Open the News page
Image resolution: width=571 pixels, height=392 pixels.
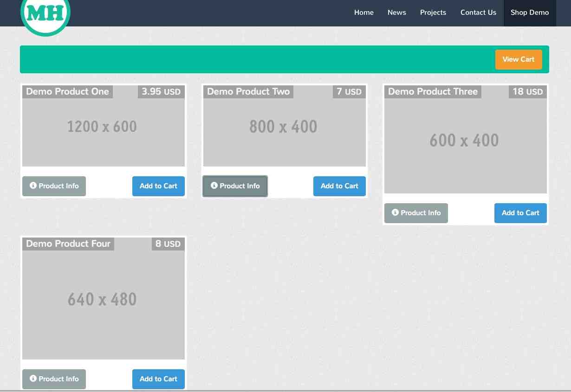click(396, 13)
